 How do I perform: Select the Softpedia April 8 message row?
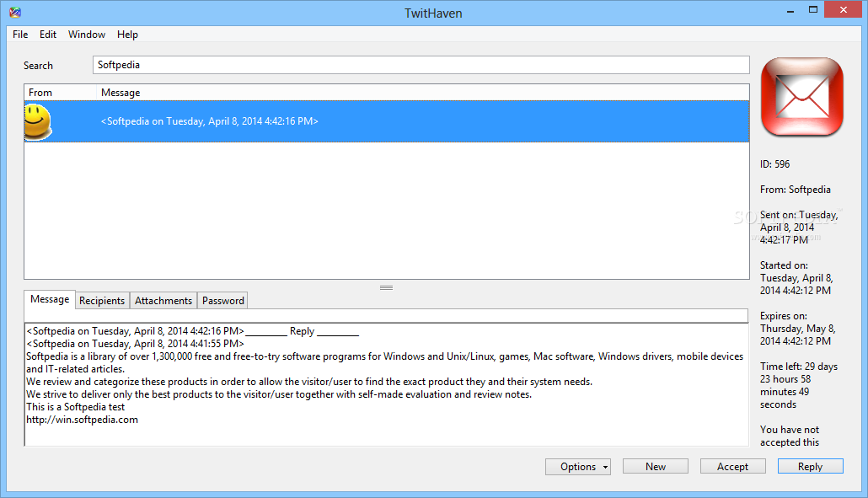[x=387, y=121]
